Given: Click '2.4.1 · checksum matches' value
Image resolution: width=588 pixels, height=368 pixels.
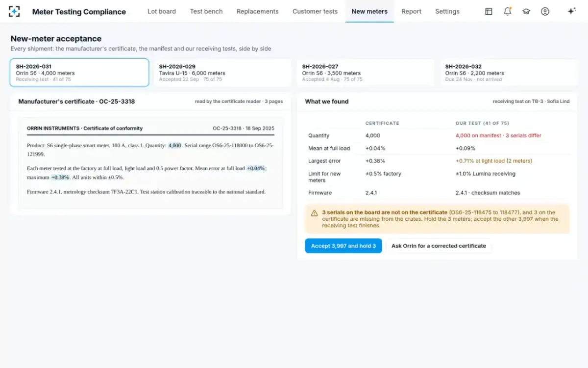Looking at the screenshot, I should [488, 193].
